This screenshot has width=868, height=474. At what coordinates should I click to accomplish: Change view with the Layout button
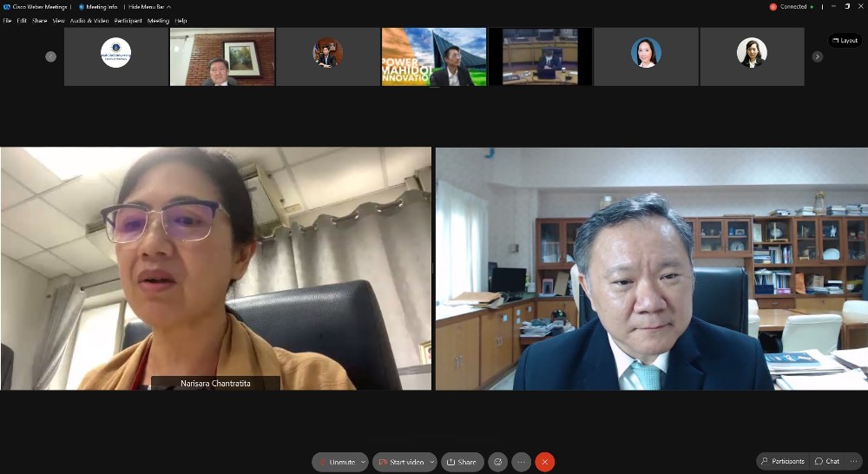point(845,41)
